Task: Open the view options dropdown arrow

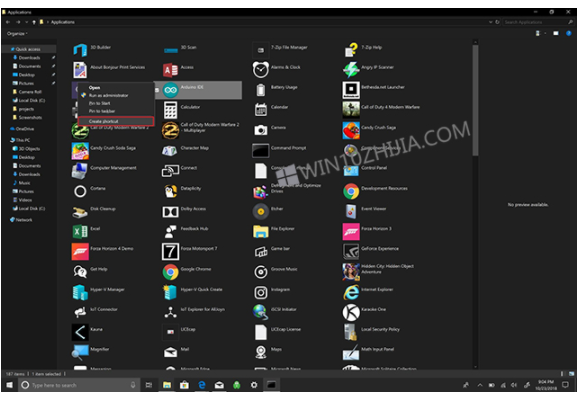Action: click(545, 34)
